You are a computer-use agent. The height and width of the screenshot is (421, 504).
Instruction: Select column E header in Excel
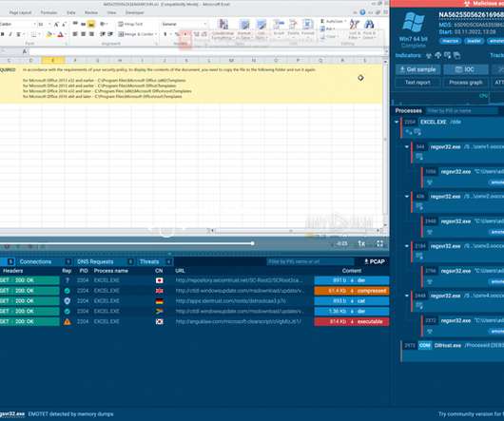pos(52,61)
